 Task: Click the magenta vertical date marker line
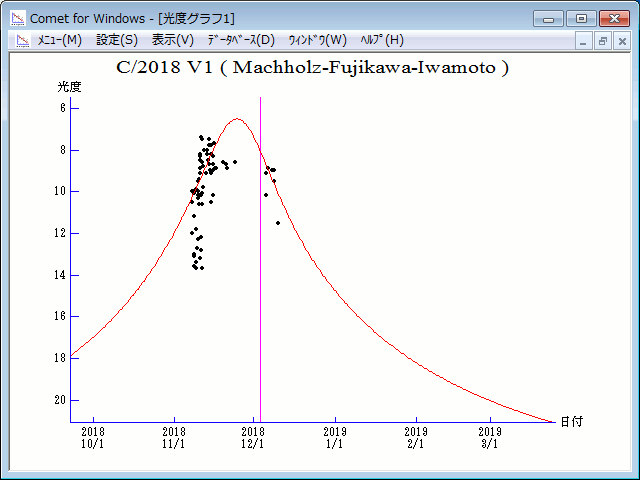pyautogui.click(x=260, y=300)
